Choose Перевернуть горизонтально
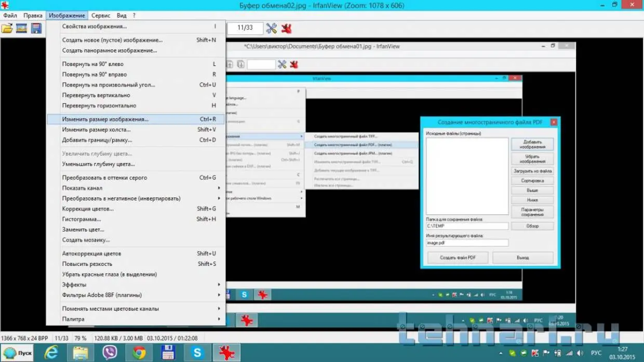This screenshot has height=362, width=644. pos(136,105)
